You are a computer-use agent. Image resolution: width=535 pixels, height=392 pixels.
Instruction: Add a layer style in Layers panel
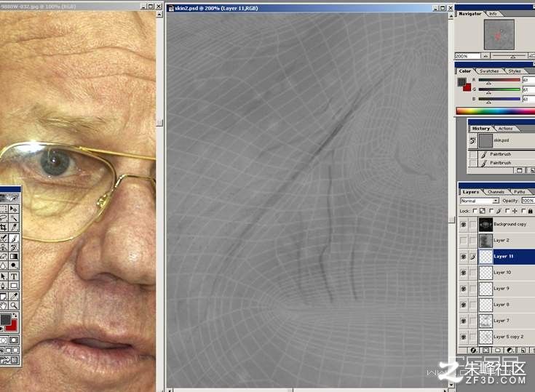pyautogui.click(x=473, y=350)
